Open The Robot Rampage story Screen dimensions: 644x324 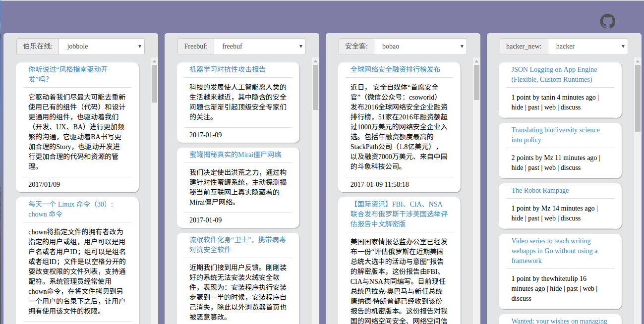pos(540,190)
